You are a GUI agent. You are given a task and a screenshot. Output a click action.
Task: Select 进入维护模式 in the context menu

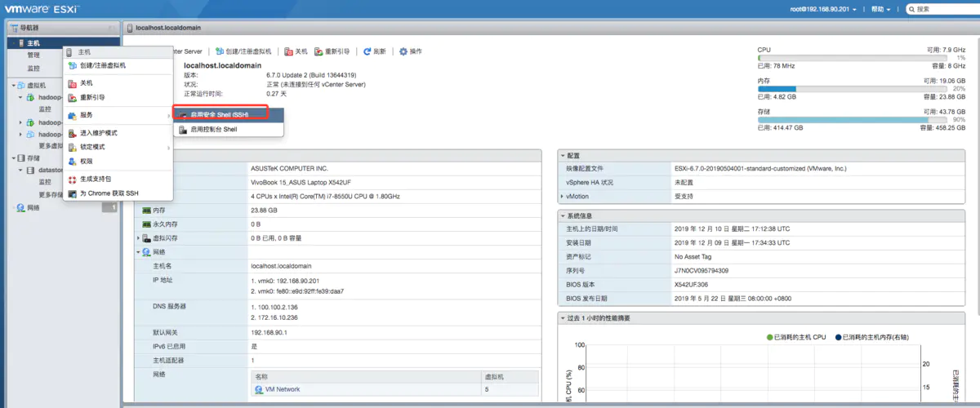pos(118,133)
